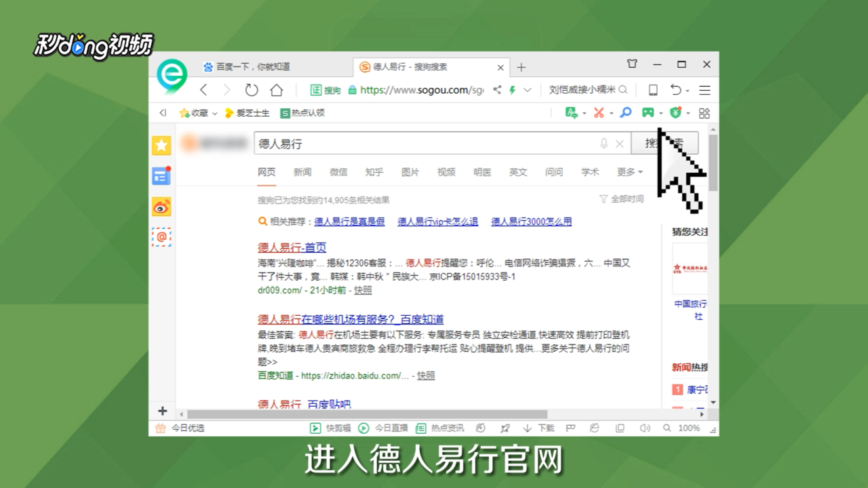Open 快照 of the dr009.com result
The width and height of the screenshot is (868, 488).
click(x=363, y=290)
